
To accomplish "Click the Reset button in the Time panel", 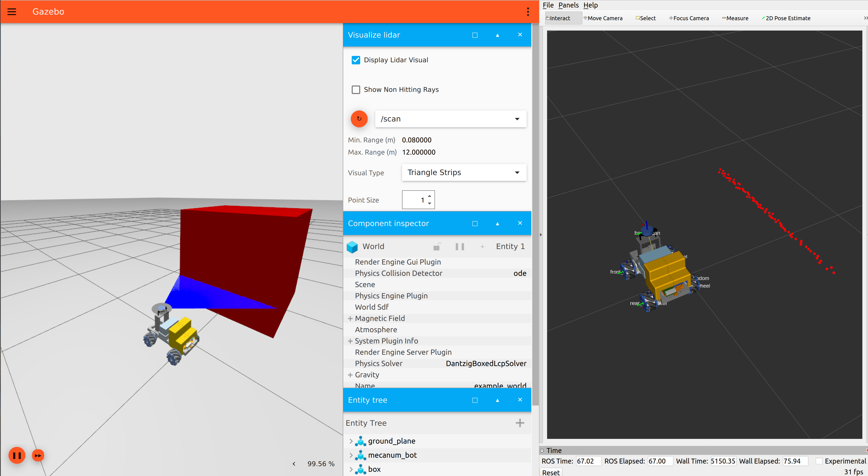I will 551,472.
